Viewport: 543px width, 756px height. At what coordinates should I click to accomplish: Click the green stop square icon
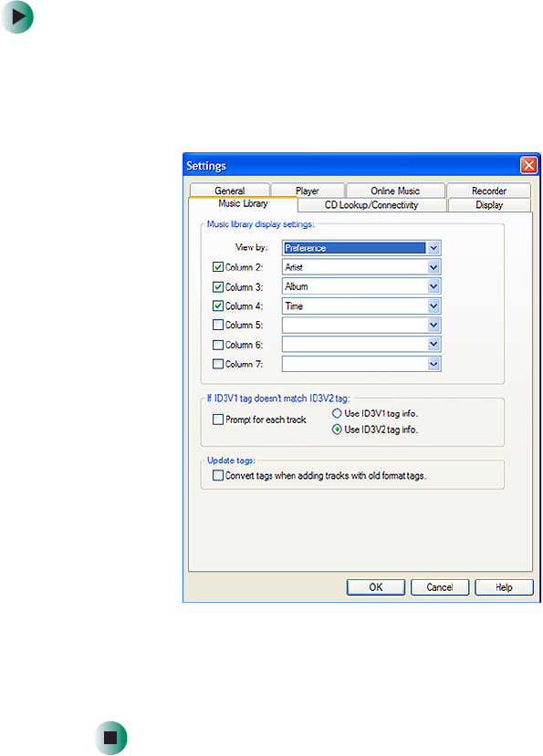110,738
